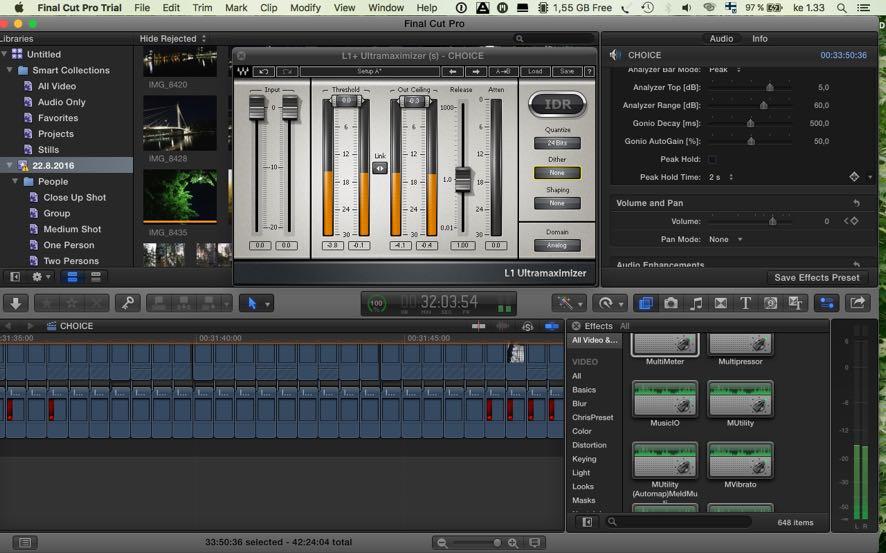
Task: Click the plugin Undo arrow button
Action: coord(263,72)
